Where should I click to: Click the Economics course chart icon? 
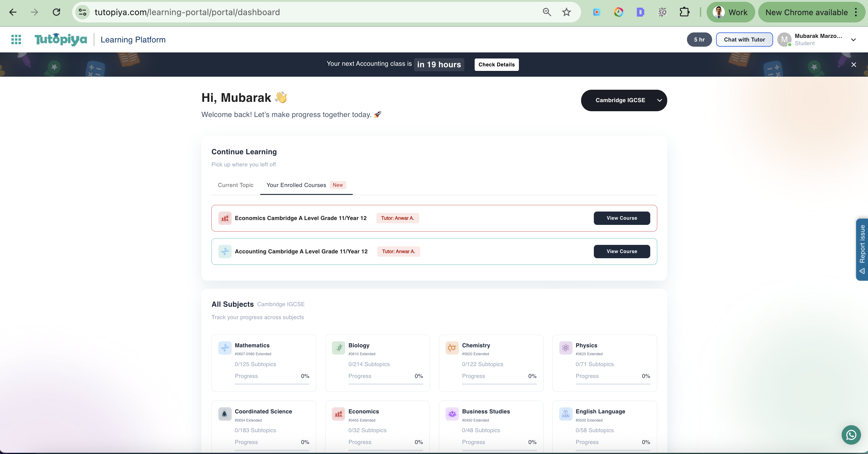(x=225, y=218)
